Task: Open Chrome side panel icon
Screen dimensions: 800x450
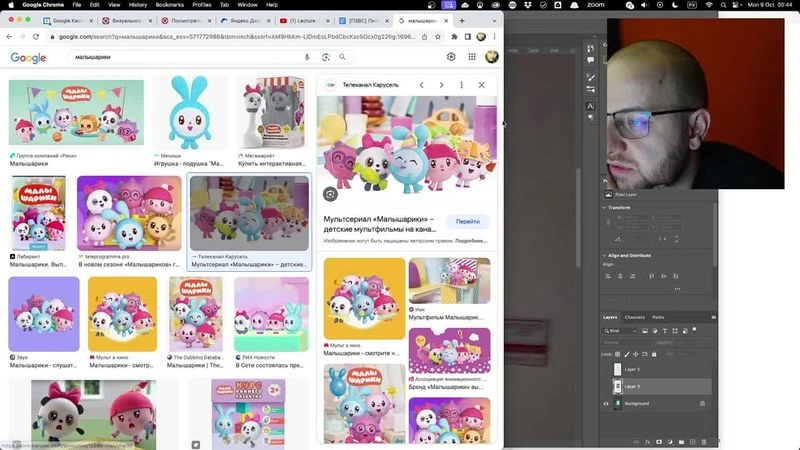Action: (467, 37)
